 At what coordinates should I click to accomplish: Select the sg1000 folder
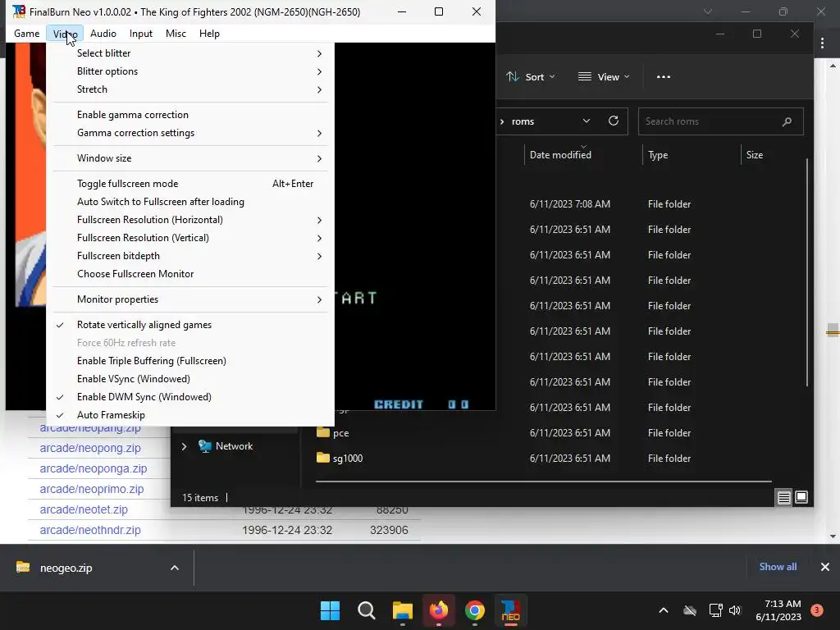click(339, 458)
